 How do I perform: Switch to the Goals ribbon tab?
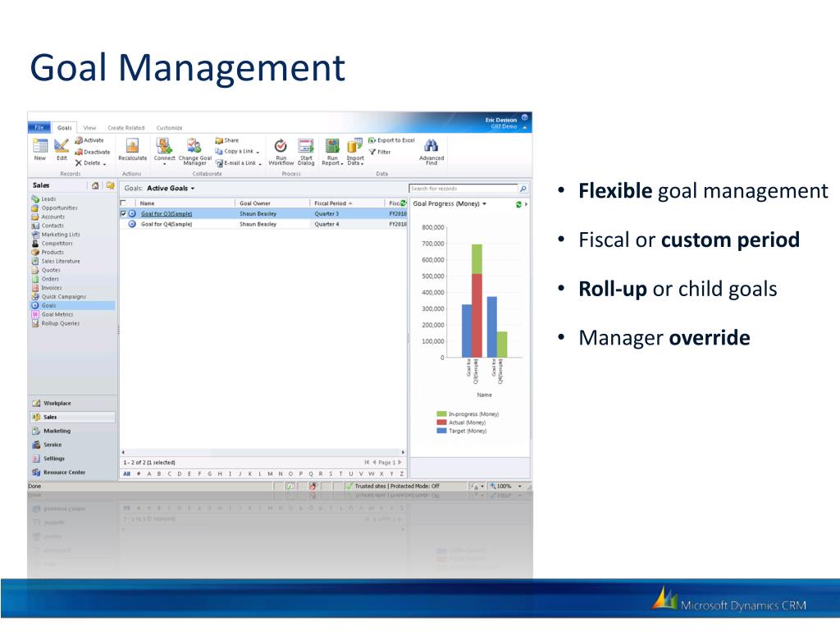(x=64, y=127)
